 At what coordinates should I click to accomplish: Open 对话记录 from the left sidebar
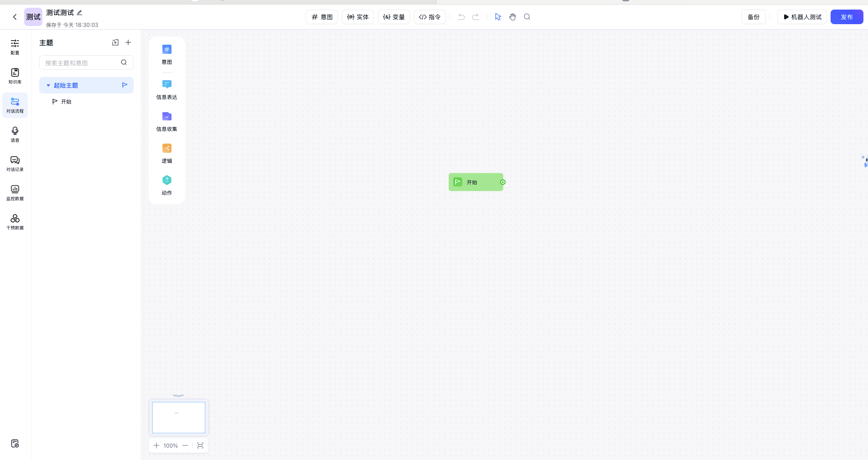click(x=15, y=163)
